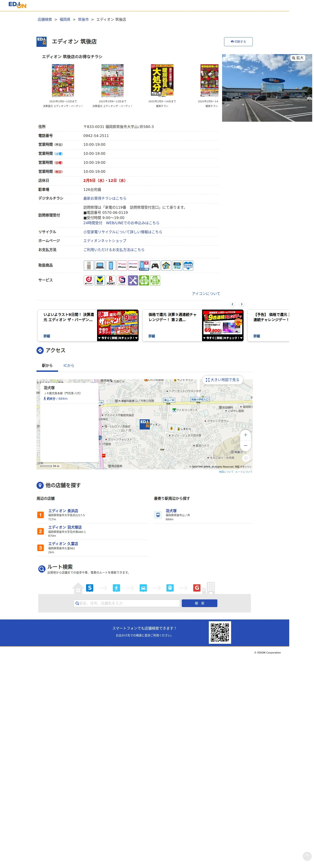Screen dimensions: 314x868
Task: Click the 拡大 magnify button on store photo
Action: click(298, 58)
